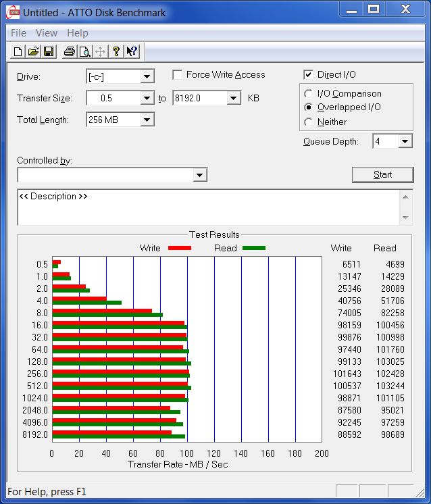Click the read value 51706
The width and height of the screenshot is (431, 504).
click(392, 301)
